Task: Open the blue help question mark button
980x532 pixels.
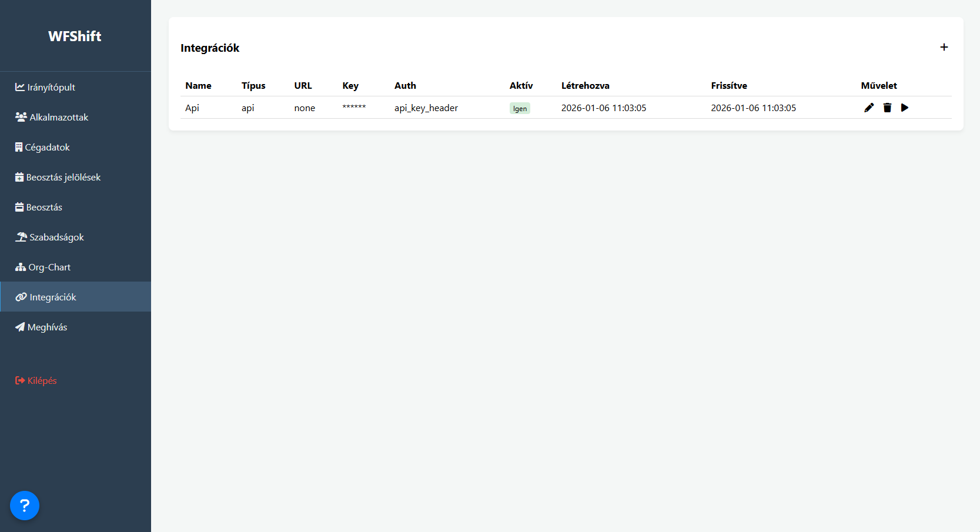Action: (x=25, y=506)
